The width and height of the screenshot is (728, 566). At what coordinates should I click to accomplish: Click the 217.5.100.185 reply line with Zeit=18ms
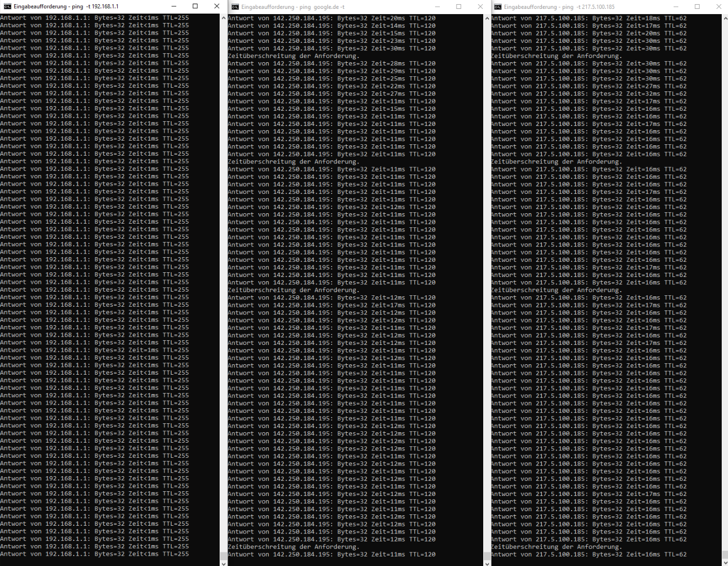pos(589,18)
